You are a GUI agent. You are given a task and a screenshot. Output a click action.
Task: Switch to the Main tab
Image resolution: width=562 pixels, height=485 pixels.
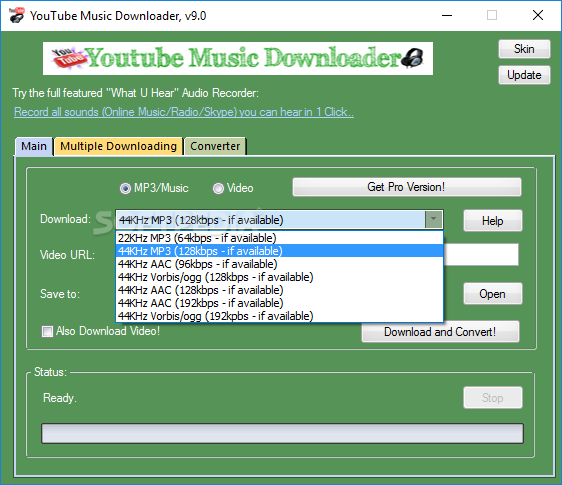pyautogui.click(x=34, y=146)
